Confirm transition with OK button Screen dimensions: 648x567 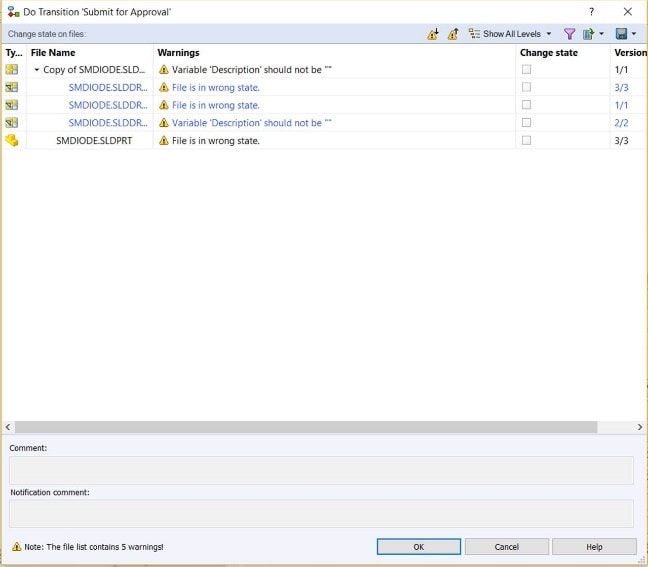[419, 547]
